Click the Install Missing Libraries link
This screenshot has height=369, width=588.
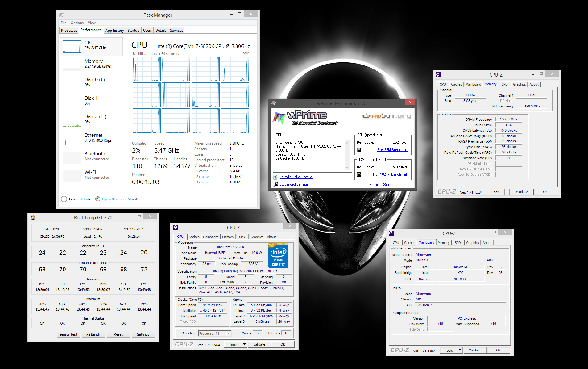click(297, 177)
